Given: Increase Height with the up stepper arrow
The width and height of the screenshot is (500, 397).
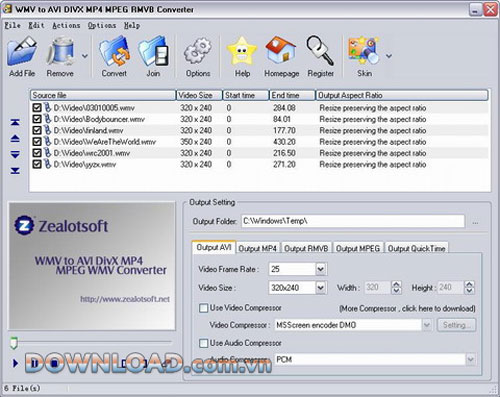Looking at the screenshot, I should click(x=469, y=284).
